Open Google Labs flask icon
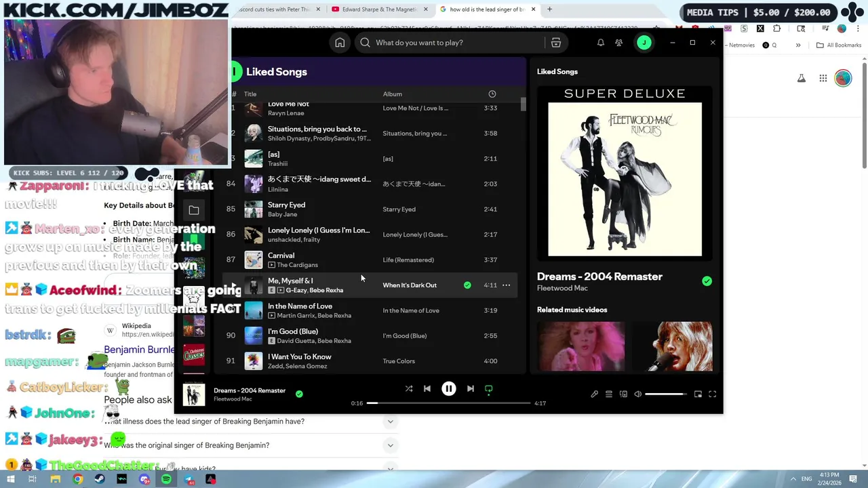Viewport: 868px width, 488px height. tap(802, 79)
